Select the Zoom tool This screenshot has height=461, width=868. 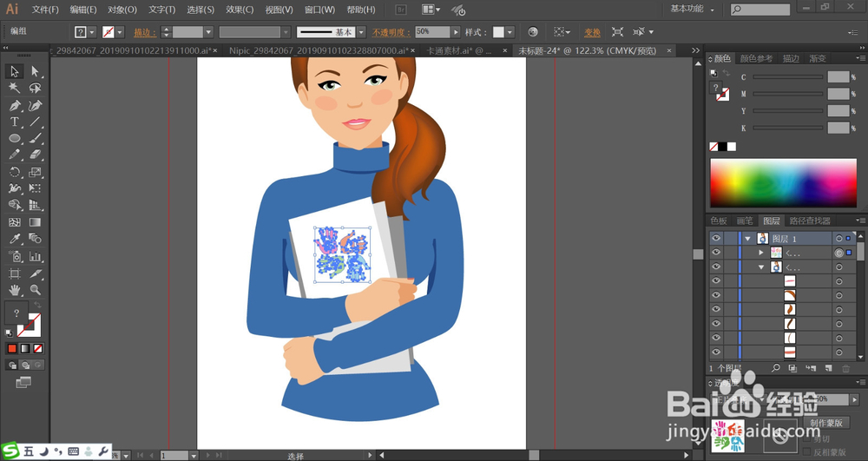[35, 289]
